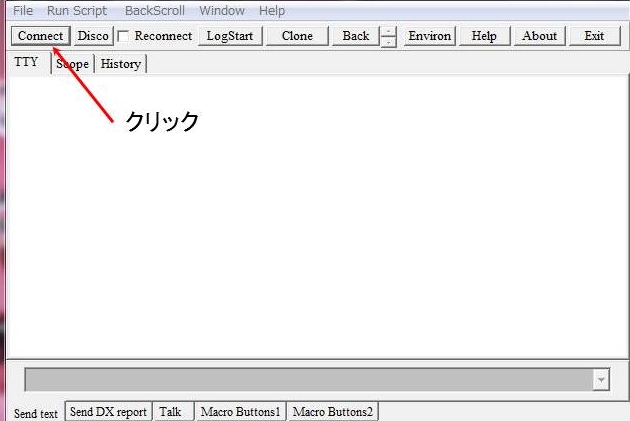
Task: Select the Send DX report tab
Action: pos(109,412)
